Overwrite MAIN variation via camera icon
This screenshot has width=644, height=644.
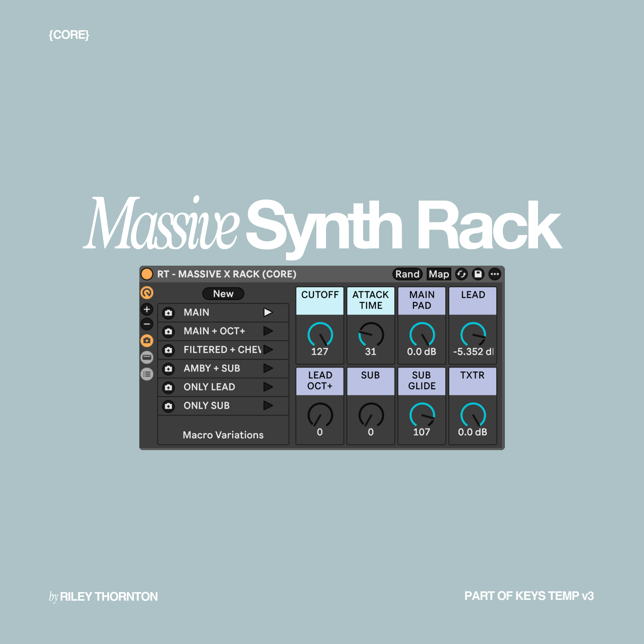point(168,313)
